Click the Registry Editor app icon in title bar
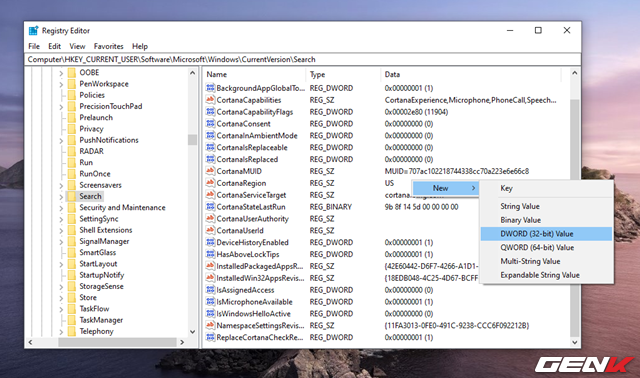This screenshot has height=378, width=640. pyautogui.click(x=33, y=31)
